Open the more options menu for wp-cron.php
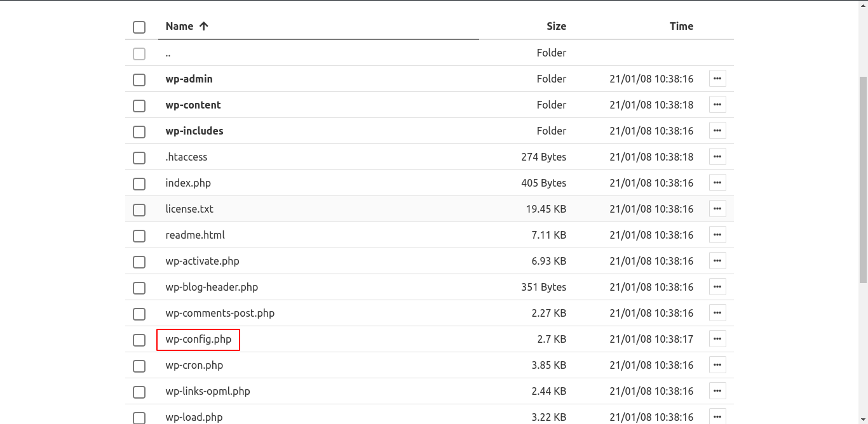The height and width of the screenshot is (424, 868). [717, 365]
